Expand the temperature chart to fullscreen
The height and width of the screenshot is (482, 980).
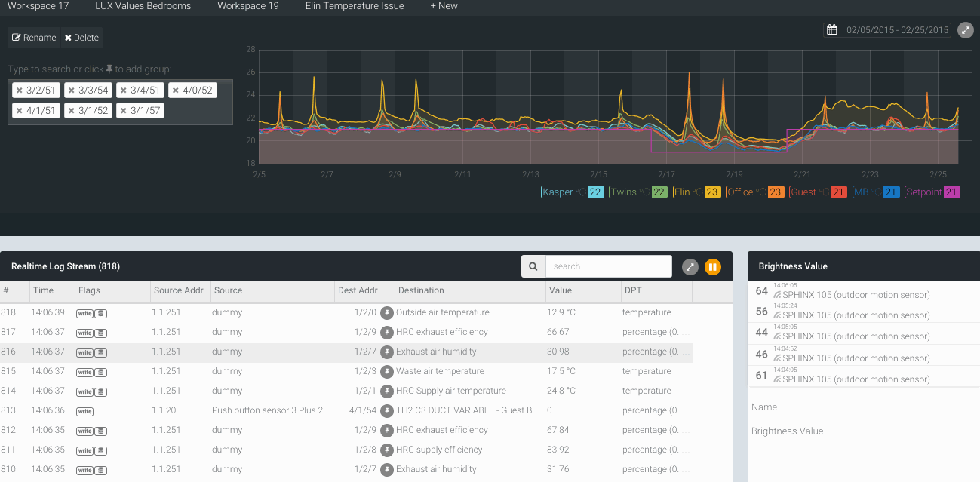[965, 30]
